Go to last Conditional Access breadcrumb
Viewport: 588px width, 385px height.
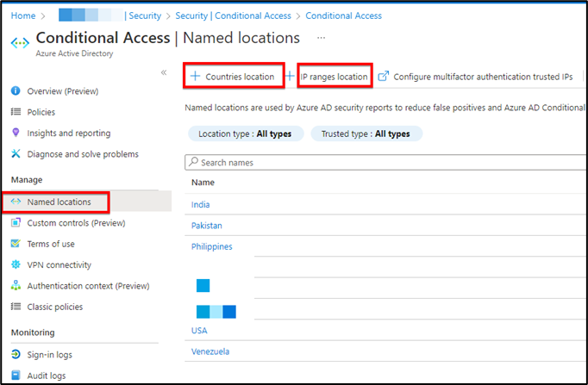pos(343,16)
